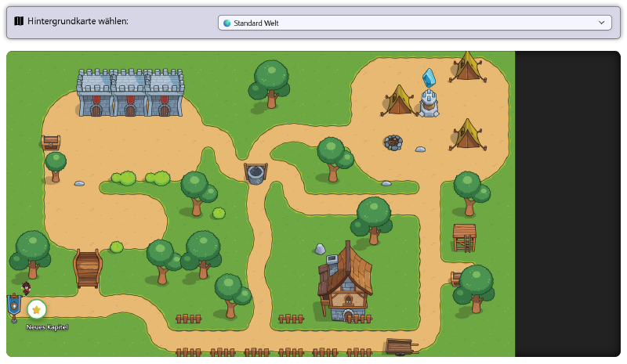Click the globe icon beside Standard Welt
The height and width of the screenshot is (364, 627).
[227, 23]
